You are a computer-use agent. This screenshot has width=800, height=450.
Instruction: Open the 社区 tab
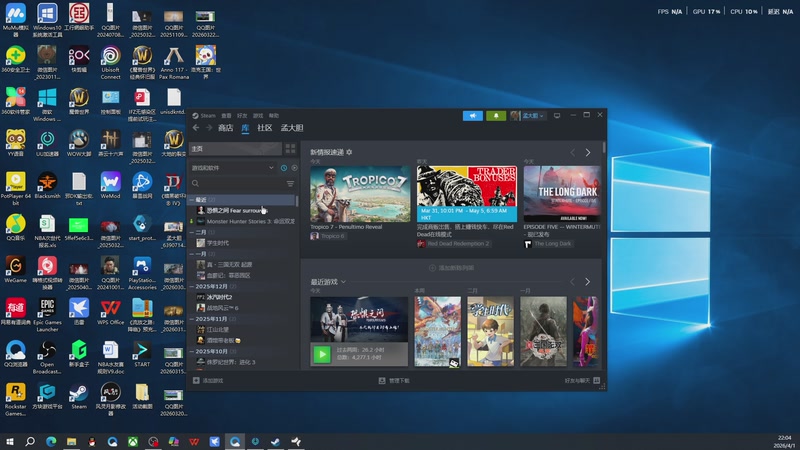[265, 128]
